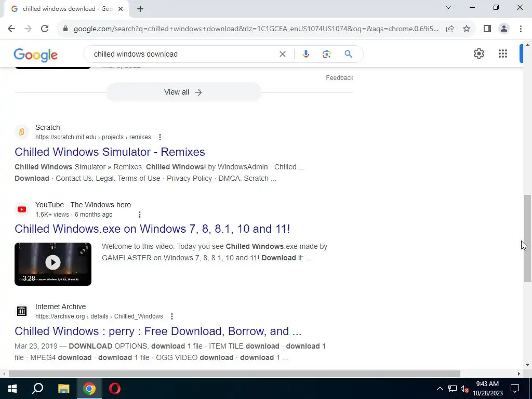Open a new tab

(x=140, y=9)
